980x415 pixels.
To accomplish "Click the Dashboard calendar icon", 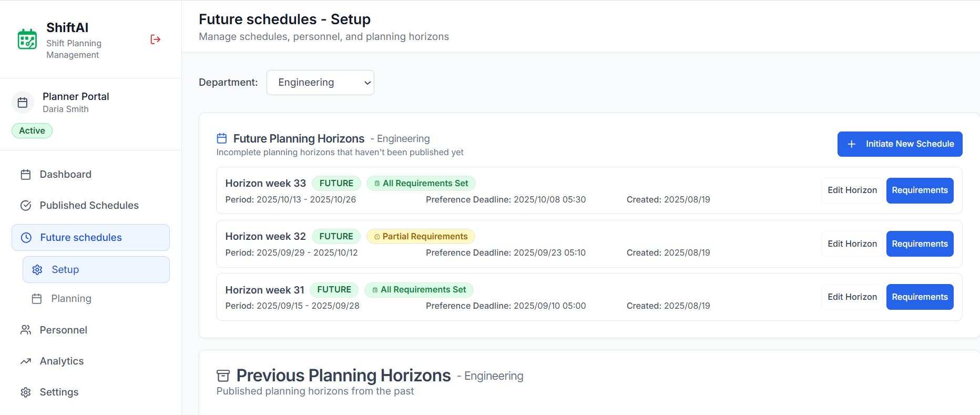I will click(x=26, y=175).
